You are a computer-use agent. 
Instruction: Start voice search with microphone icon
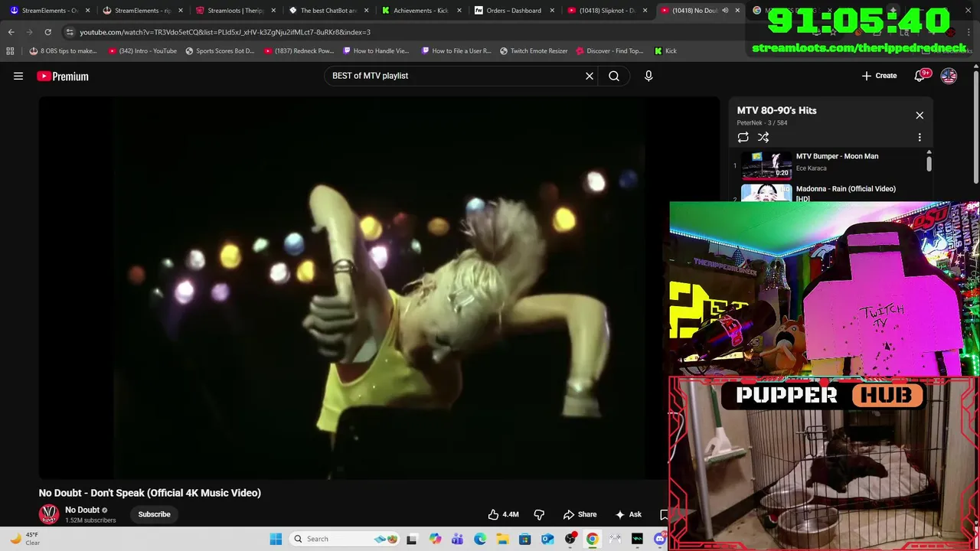[648, 76]
